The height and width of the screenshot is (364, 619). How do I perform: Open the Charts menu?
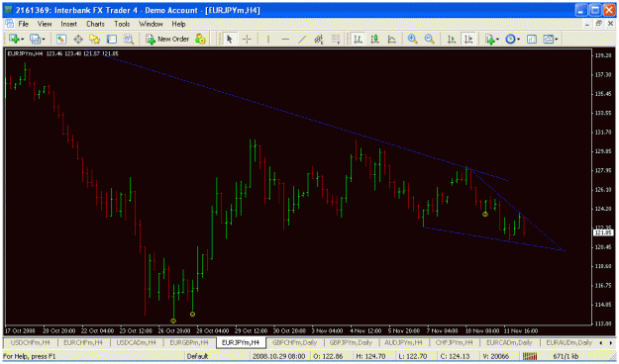(95, 24)
